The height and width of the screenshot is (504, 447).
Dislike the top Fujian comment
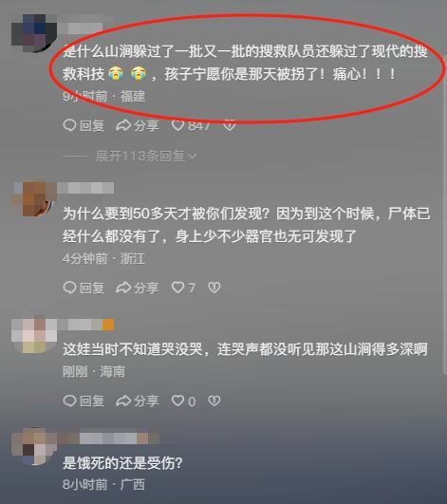(230, 125)
